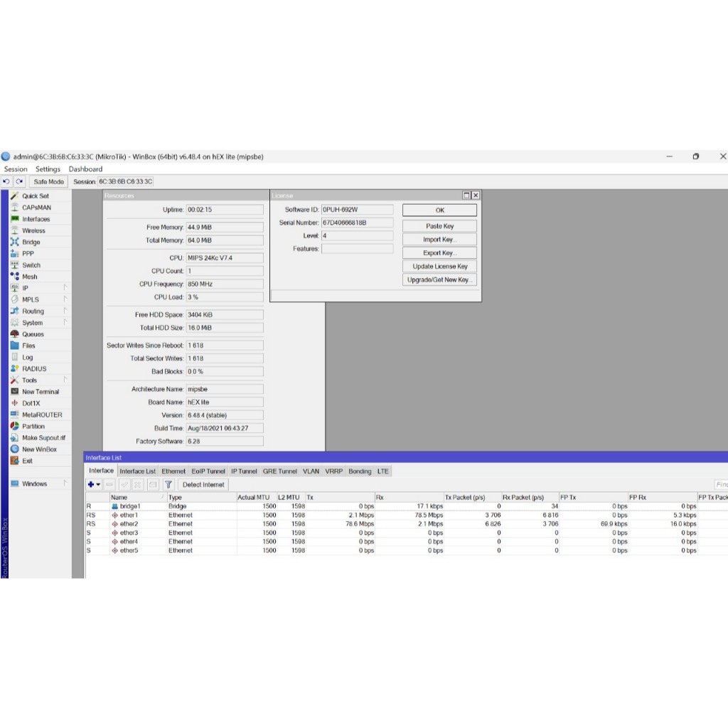Switch to the VLAN tab
Image resolution: width=728 pixels, height=728 pixels.
[311, 471]
